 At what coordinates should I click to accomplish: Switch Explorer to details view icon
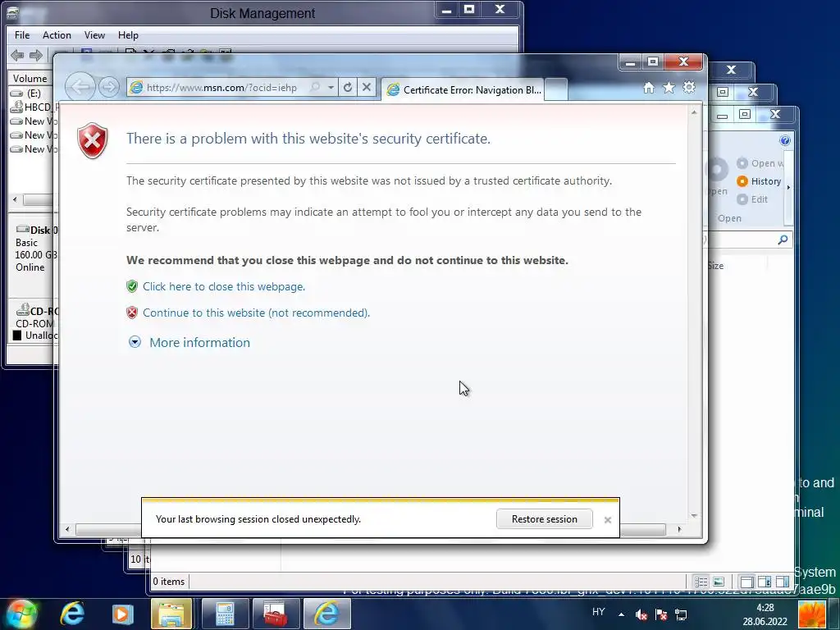point(701,582)
